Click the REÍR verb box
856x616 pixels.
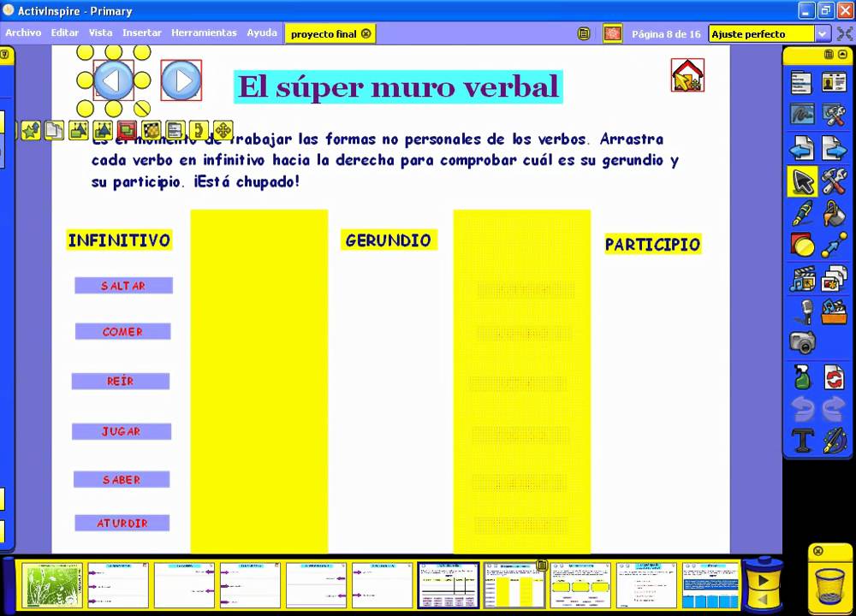tap(121, 381)
